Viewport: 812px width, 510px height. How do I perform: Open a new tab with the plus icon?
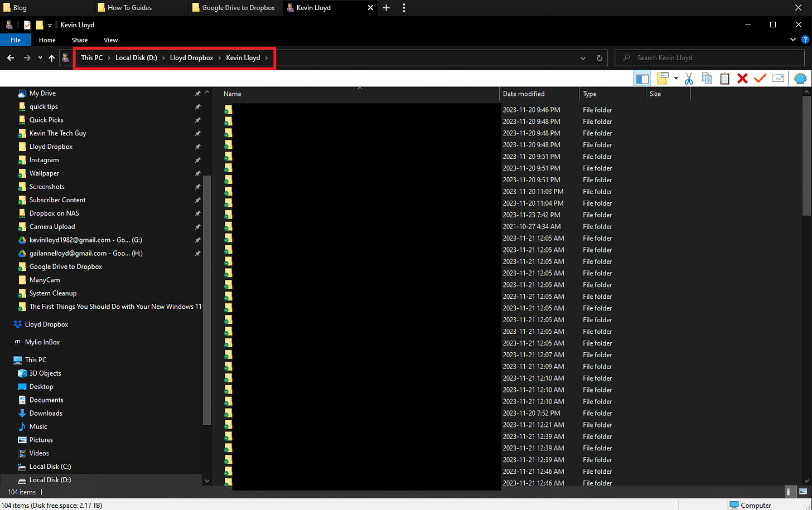pyautogui.click(x=386, y=8)
